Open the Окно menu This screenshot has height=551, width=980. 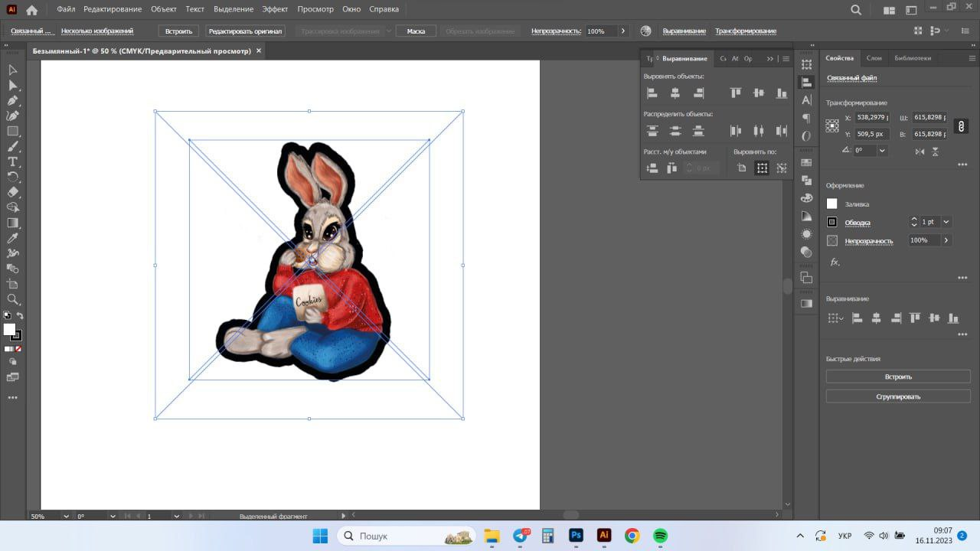click(351, 9)
